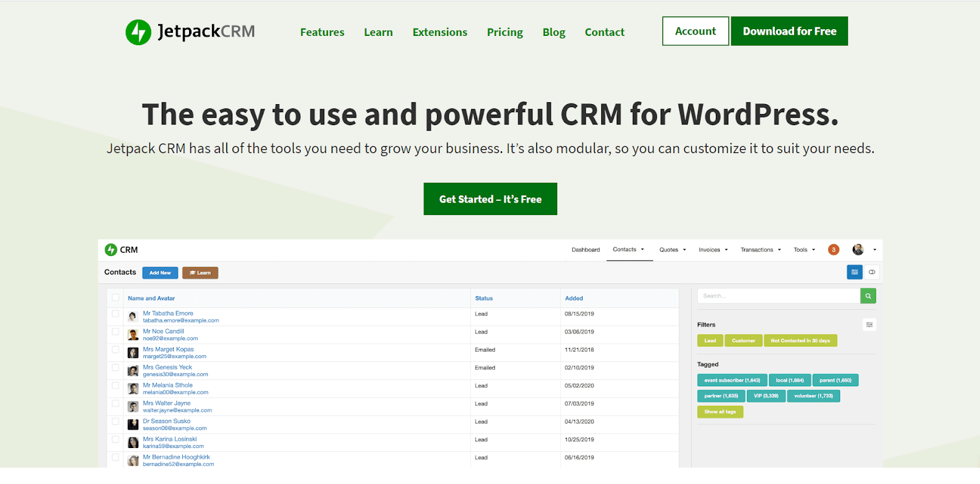Open the Dashboard tab in CRM
Image resolution: width=980 pixels, height=484 pixels.
586,250
